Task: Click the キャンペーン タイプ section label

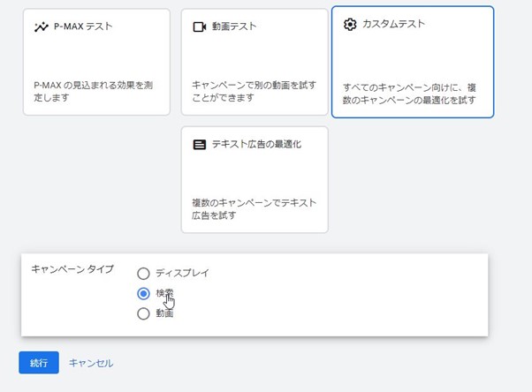Action: [x=72, y=269]
